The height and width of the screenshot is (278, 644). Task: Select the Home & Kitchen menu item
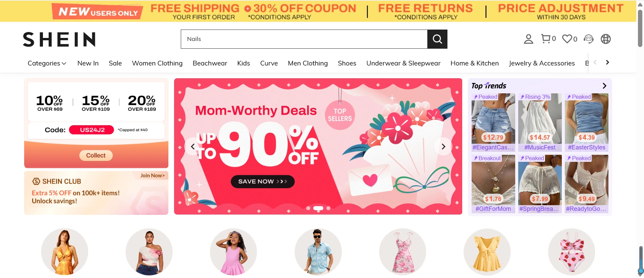click(x=475, y=63)
